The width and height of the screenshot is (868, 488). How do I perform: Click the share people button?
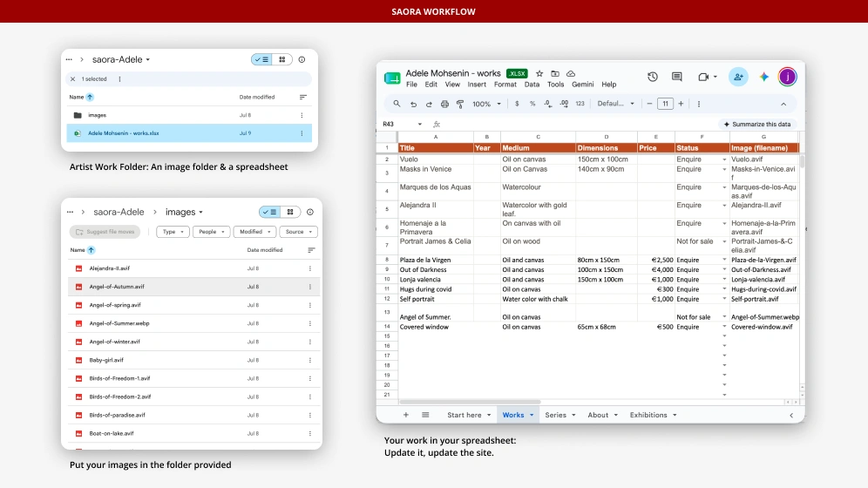738,77
